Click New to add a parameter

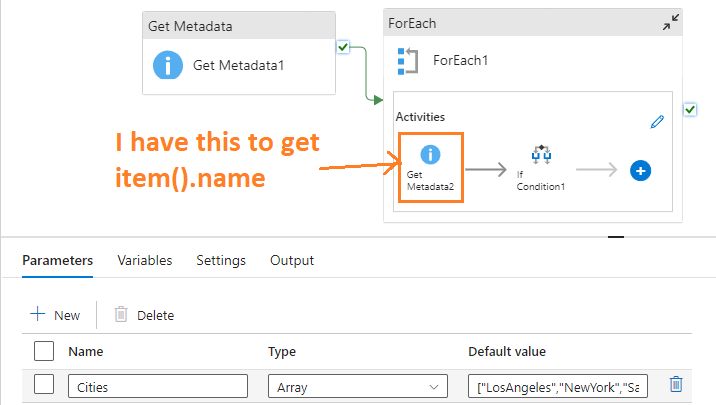click(x=55, y=315)
